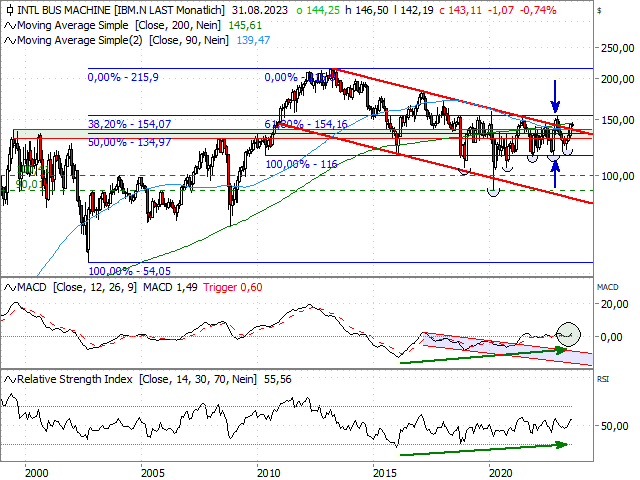Viewport: 640px width, 480px height.
Task: Click the high price h 146,50
Action: pyautogui.click(x=367, y=10)
